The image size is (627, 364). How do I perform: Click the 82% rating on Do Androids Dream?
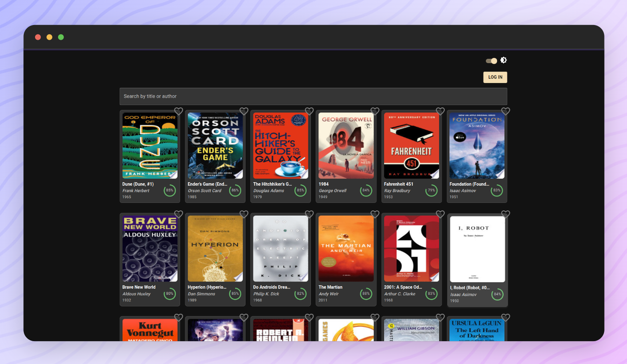(x=300, y=294)
